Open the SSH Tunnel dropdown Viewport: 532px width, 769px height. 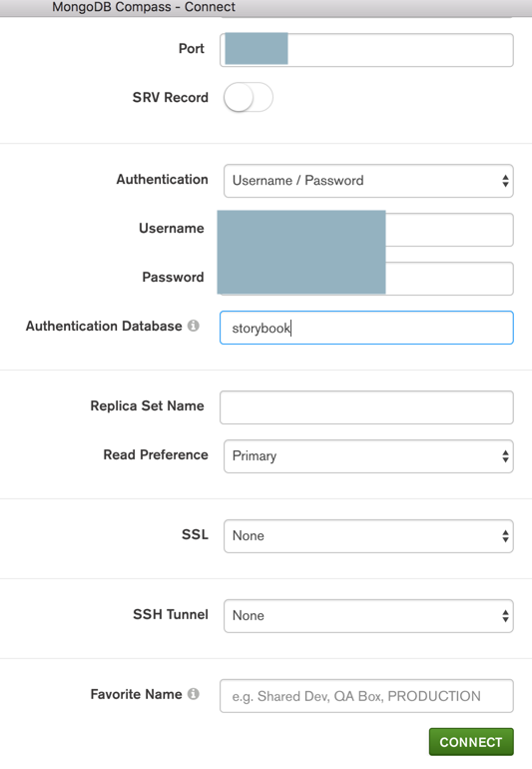point(368,616)
